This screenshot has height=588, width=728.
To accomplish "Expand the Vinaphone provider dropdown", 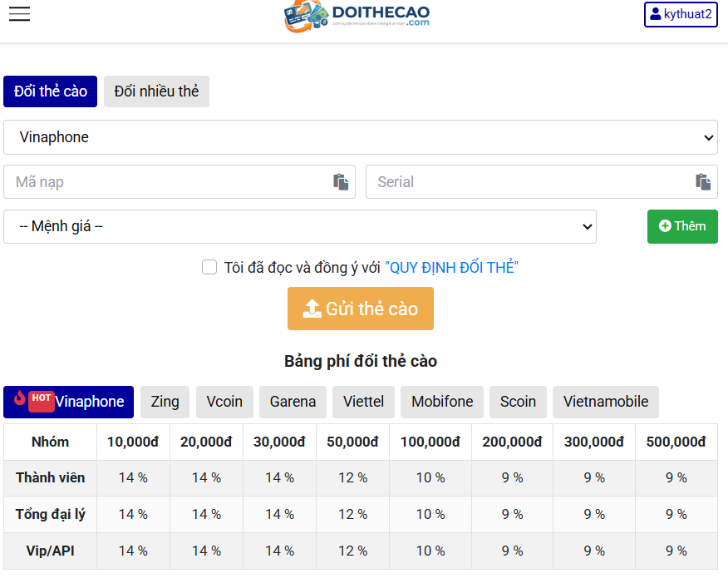I will (x=361, y=137).
